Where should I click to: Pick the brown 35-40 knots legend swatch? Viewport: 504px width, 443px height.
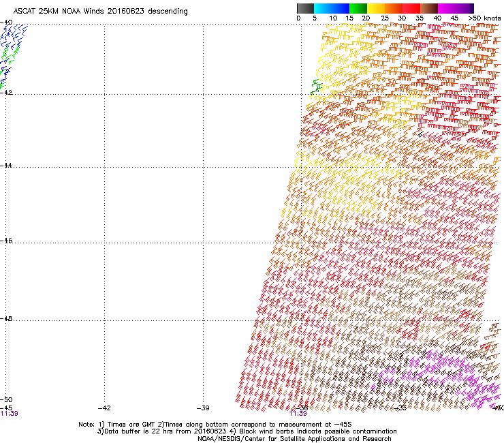click(x=429, y=8)
